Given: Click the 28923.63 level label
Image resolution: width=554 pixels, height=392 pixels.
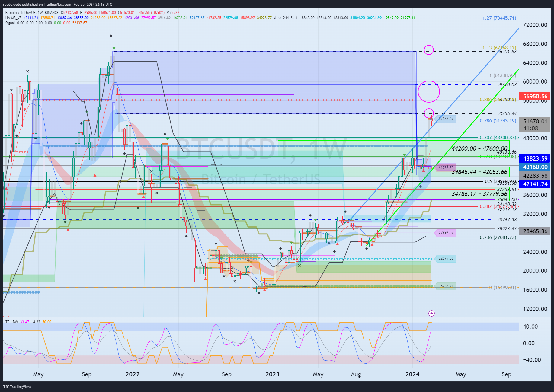Looking at the screenshot, I should tap(507, 229).
